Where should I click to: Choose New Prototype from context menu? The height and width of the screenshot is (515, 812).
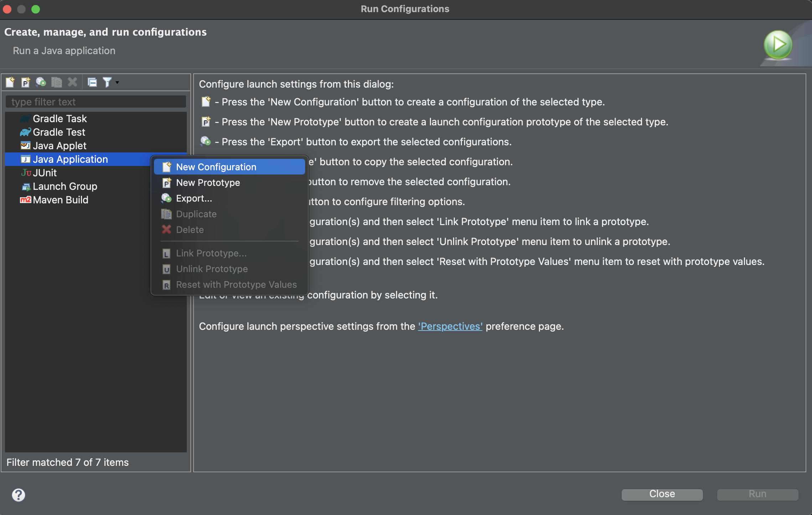[x=208, y=183]
